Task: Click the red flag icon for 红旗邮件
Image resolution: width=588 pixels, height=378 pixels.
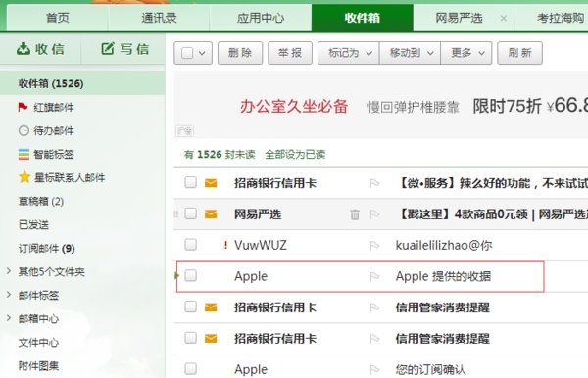Action: 23,107
